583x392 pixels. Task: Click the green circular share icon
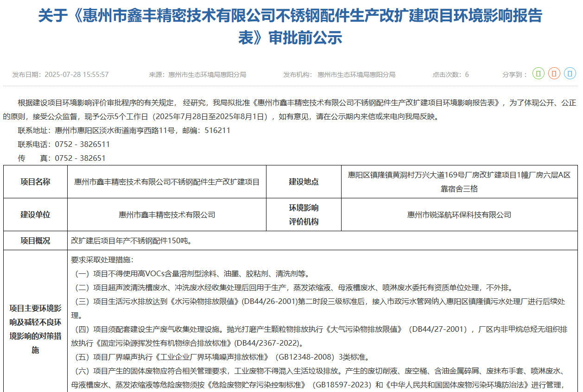[x=538, y=74]
